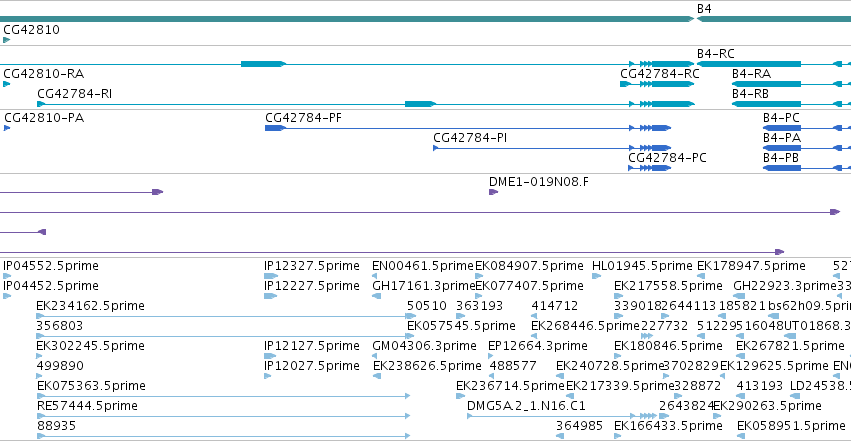The height and width of the screenshot is (441, 851).
Task: Select the EK077407.5prime EST label
Action: (x=529, y=286)
